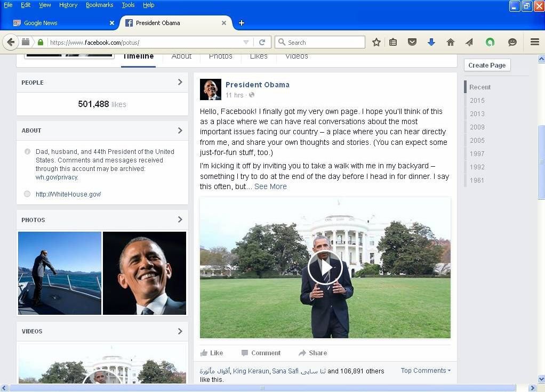This screenshot has width=545, height=392.
Task: Click the public globe privacy icon
Action: (252, 95)
